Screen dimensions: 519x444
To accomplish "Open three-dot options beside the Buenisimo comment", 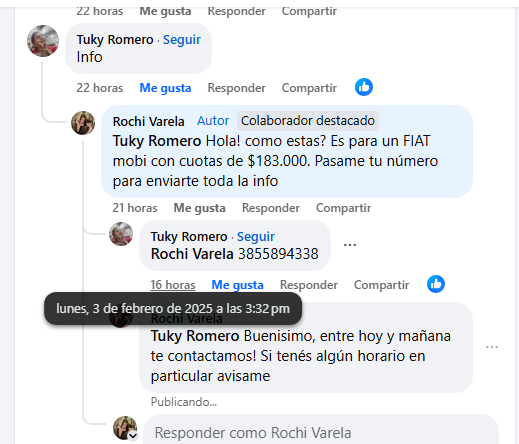I will tap(492, 347).
